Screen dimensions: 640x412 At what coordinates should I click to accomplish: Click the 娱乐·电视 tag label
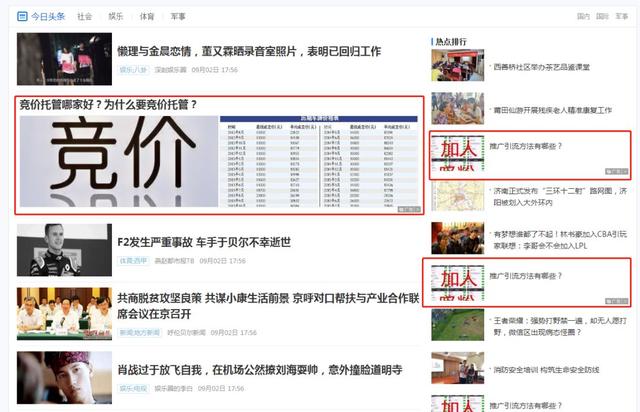click(133, 388)
